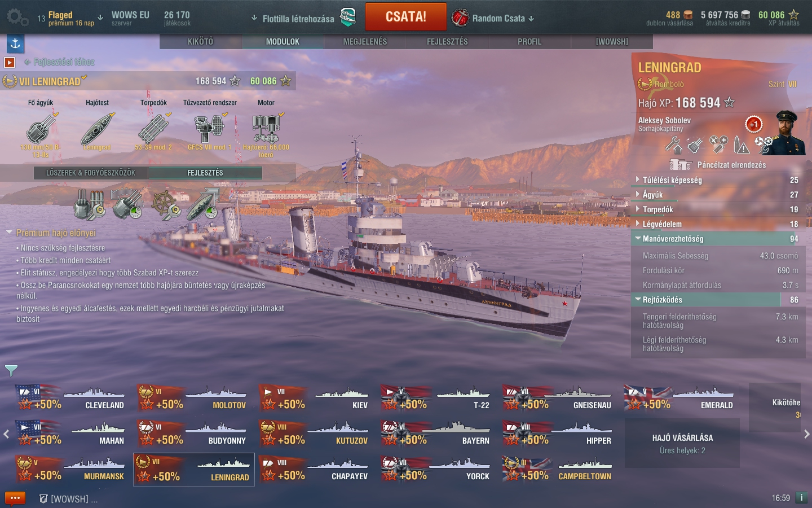This screenshot has height=508, width=812.
Task: Start battle with the CSATA! button
Action: point(406,17)
